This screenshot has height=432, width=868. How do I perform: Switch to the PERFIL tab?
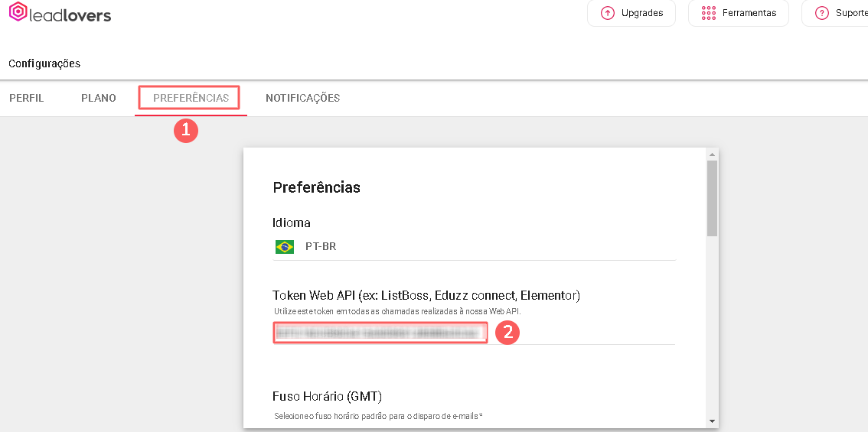[x=27, y=98]
